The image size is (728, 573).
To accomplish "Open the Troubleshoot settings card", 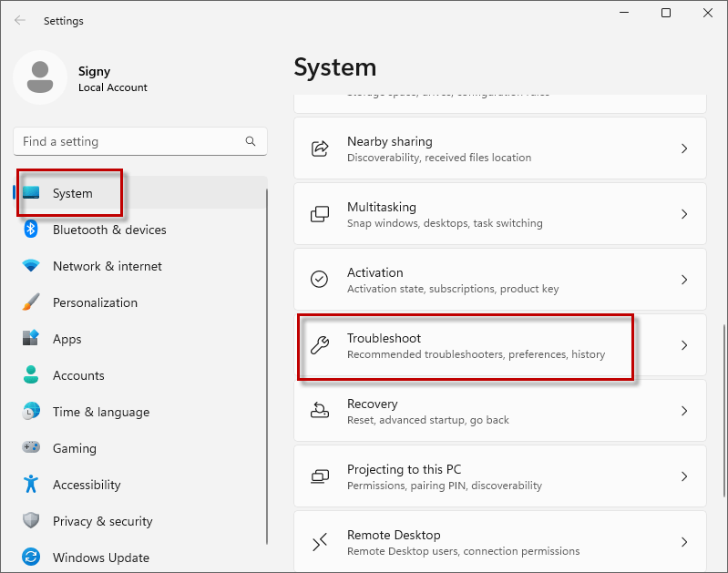I will (x=500, y=345).
